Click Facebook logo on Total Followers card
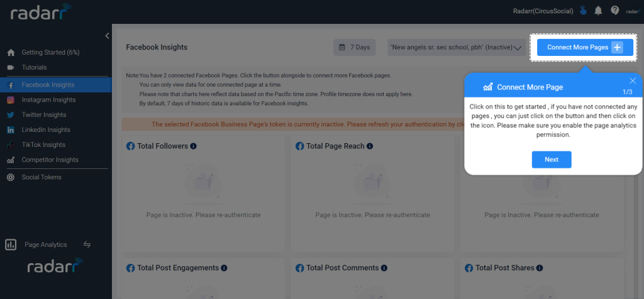644x299 pixels. coord(131,146)
